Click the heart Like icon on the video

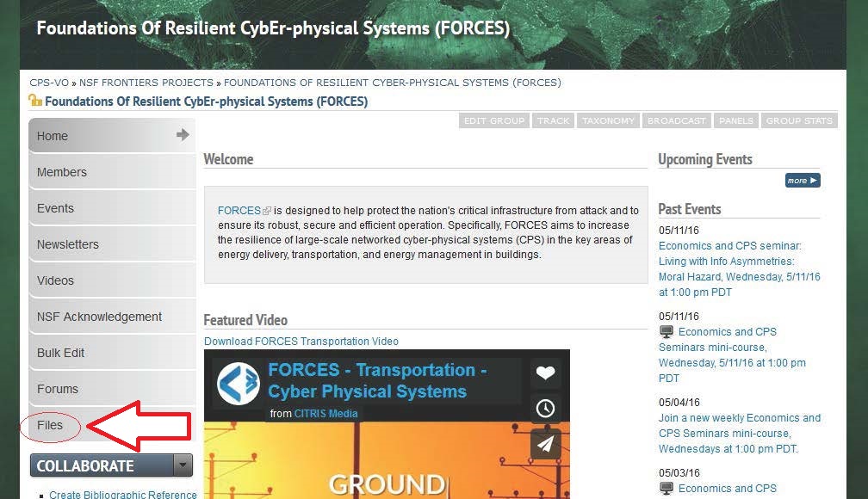[x=545, y=373]
